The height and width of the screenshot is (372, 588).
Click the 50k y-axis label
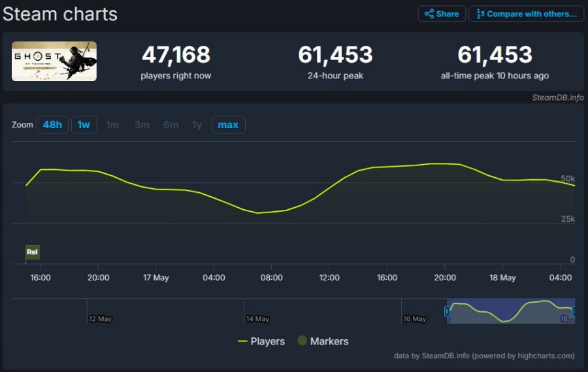(x=568, y=178)
